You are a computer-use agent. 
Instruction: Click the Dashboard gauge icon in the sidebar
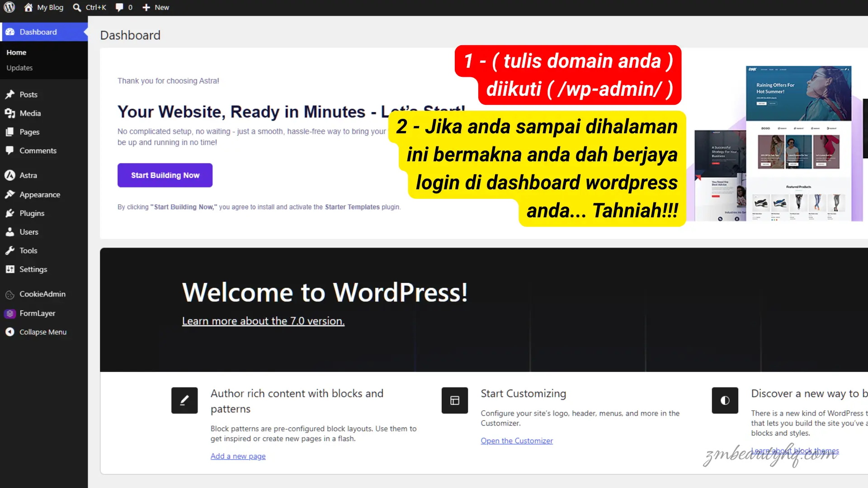pos(10,32)
